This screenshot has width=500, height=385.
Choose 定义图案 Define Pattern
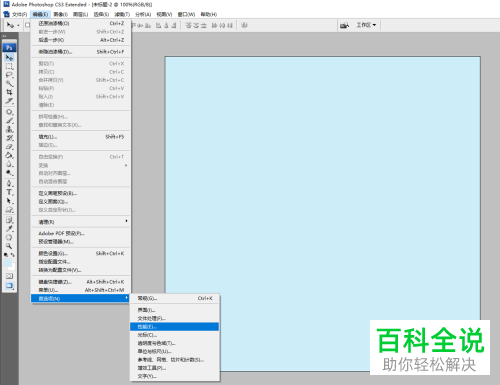pyautogui.click(x=80, y=202)
